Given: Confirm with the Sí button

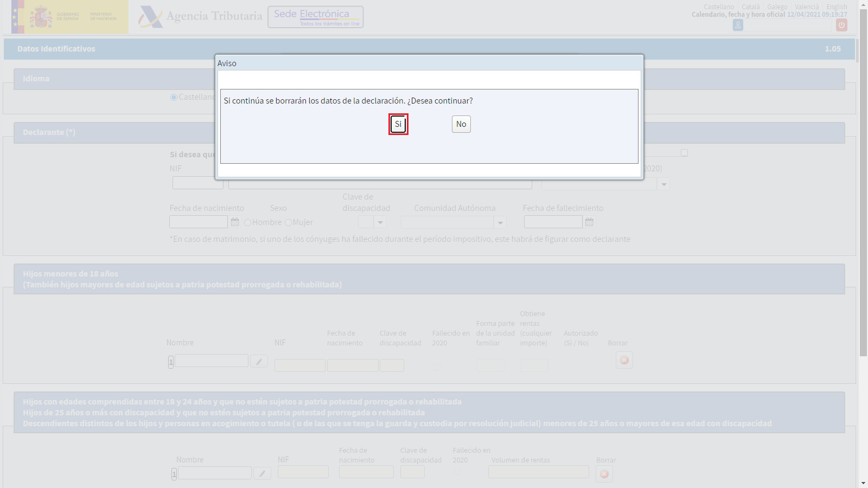Looking at the screenshot, I should click(x=398, y=124).
